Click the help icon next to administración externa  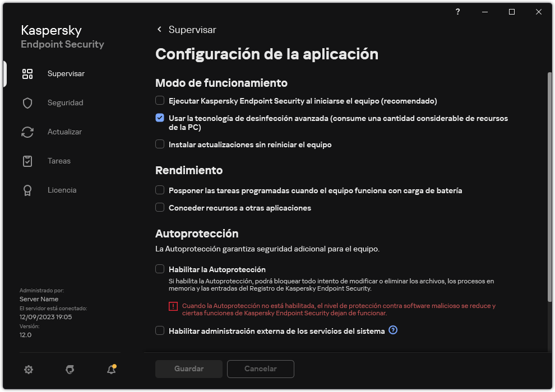(392, 330)
